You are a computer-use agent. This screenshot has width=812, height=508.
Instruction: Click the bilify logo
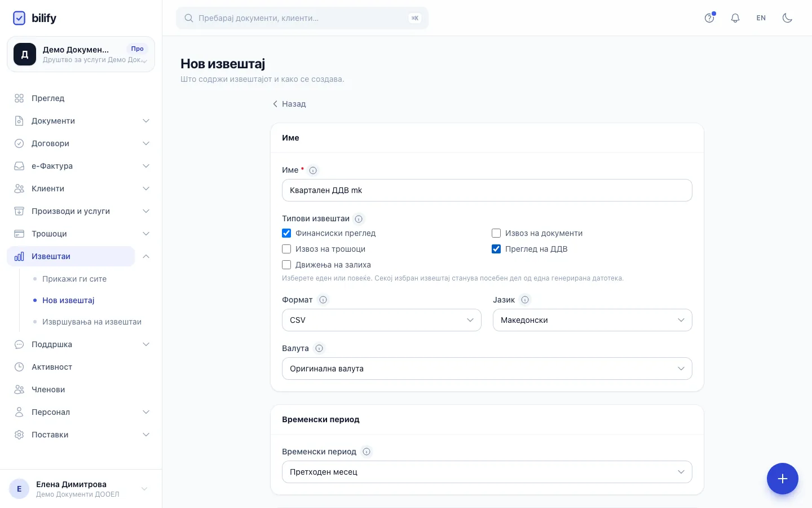pos(34,18)
